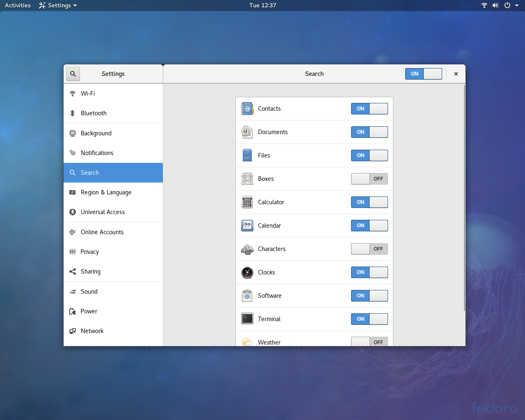Click the Bluetooth icon in the sidebar
The width and height of the screenshot is (525, 420).
(x=73, y=113)
